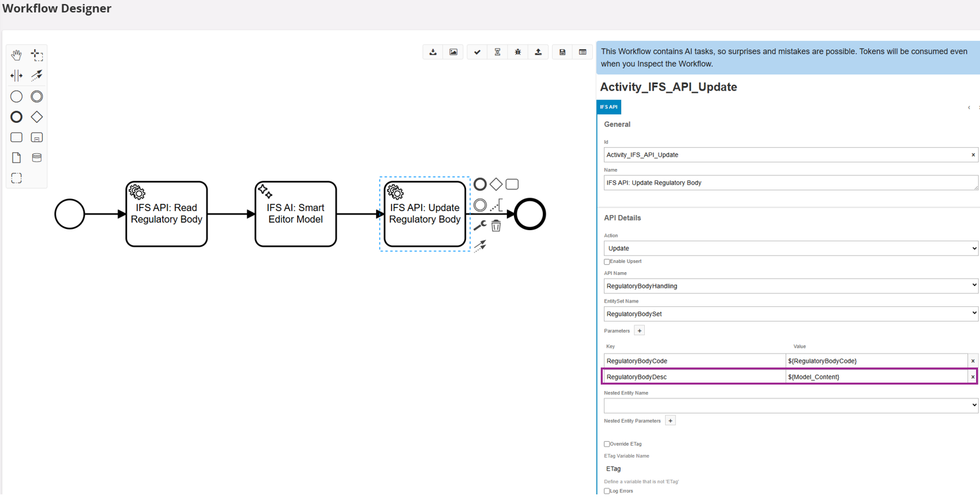Add a parameter with the plus button
980x497 pixels.
639,330
